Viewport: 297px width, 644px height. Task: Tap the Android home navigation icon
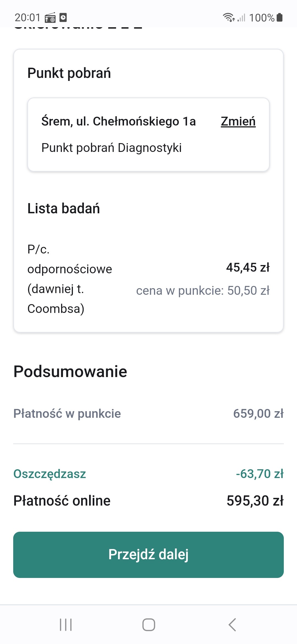pyautogui.click(x=148, y=624)
